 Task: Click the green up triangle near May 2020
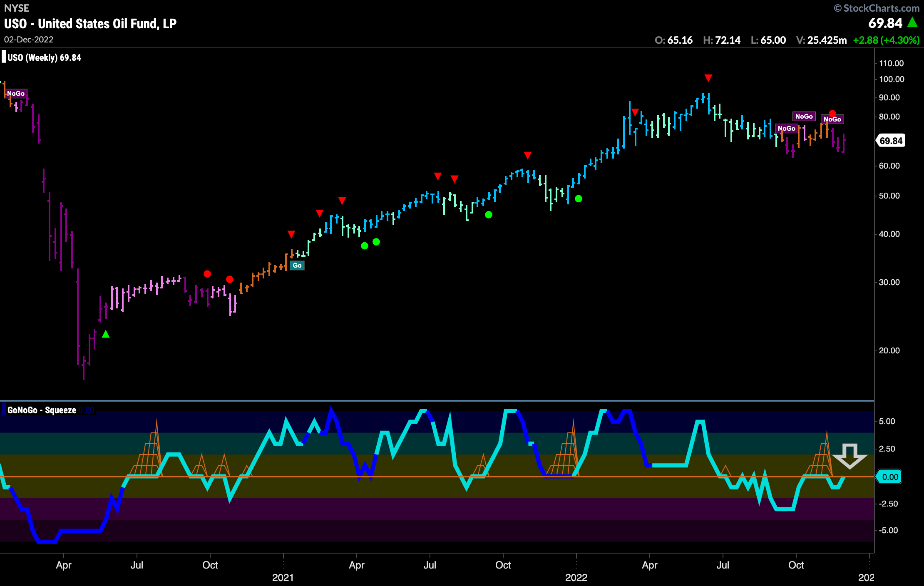(106, 334)
